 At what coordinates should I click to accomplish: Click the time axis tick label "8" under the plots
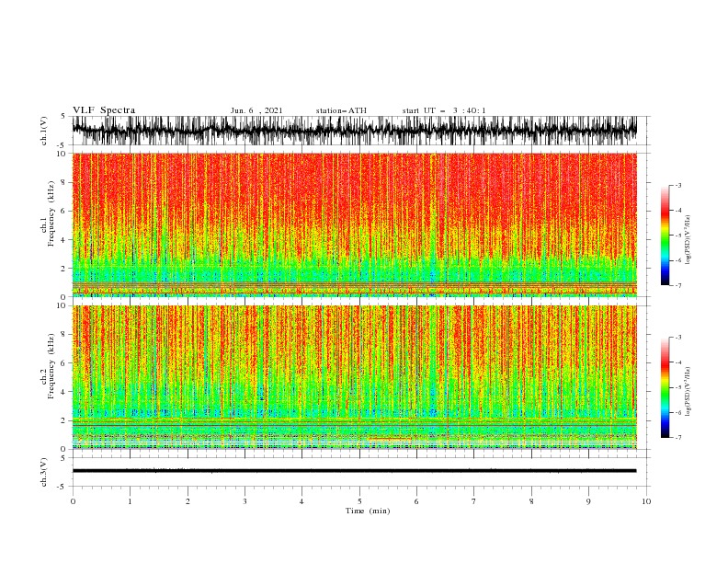pyautogui.click(x=531, y=501)
